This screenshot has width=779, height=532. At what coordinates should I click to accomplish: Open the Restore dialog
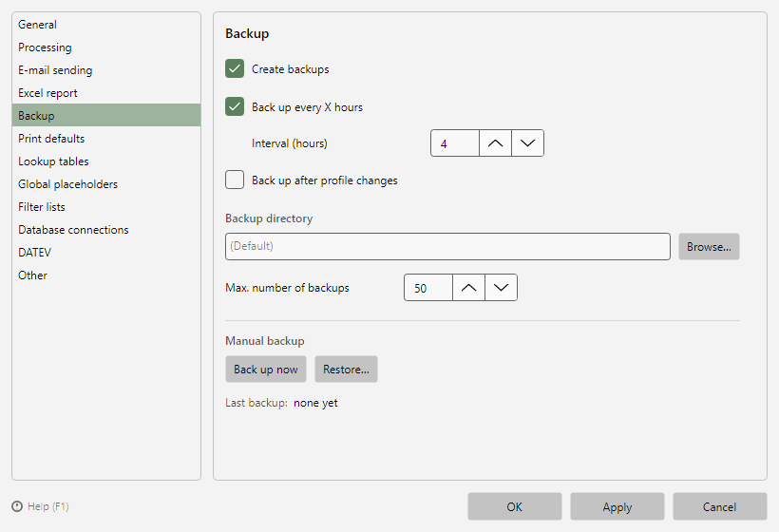click(346, 369)
